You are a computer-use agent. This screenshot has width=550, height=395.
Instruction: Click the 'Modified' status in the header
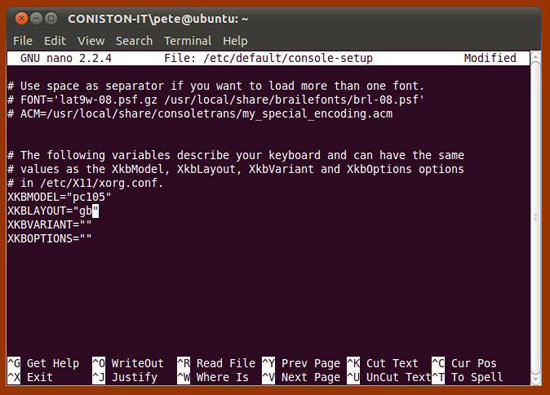[x=490, y=58]
